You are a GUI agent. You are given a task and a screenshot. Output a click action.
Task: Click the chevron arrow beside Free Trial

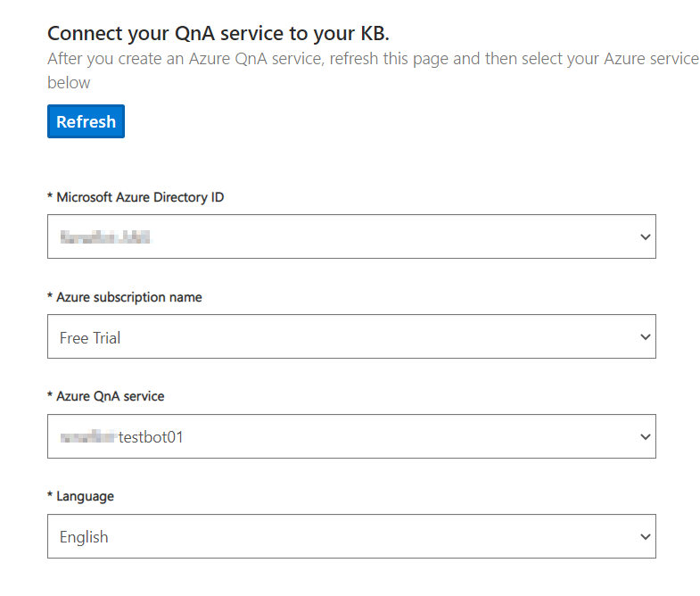pos(645,337)
